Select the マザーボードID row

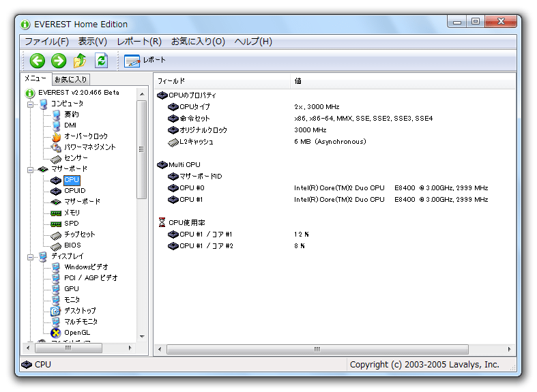tap(334, 176)
